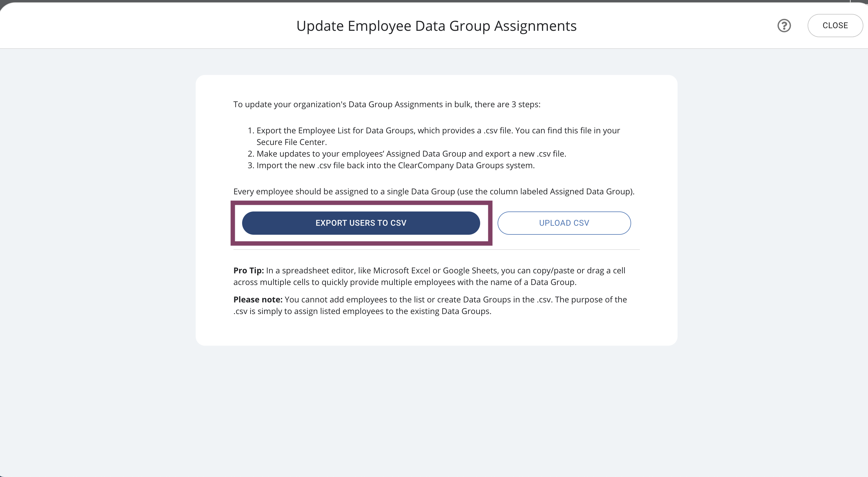Image resolution: width=868 pixels, height=477 pixels.
Task: Open the help question mark icon
Action: 784,26
